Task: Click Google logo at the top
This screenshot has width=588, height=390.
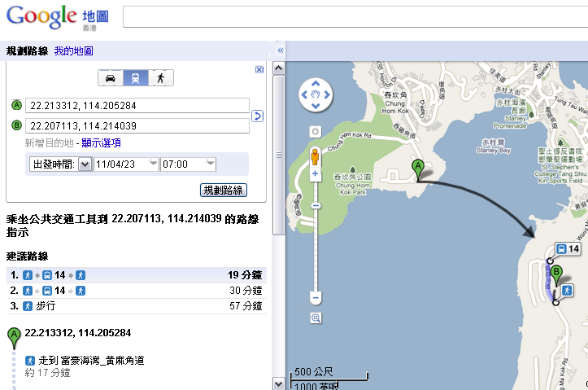Action: pyautogui.click(x=41, y=17)
